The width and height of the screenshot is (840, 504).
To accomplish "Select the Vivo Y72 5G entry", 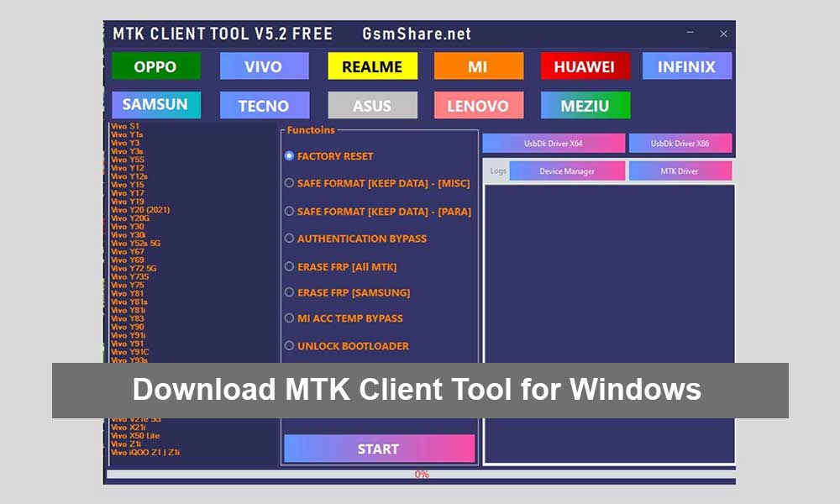I will pyautogui.click(x=134, y=268).
